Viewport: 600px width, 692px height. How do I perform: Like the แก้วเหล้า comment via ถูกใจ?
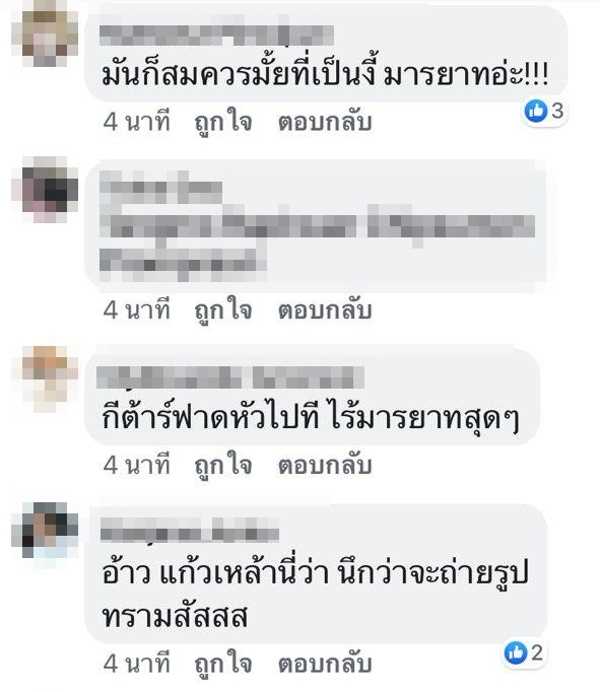223,664
